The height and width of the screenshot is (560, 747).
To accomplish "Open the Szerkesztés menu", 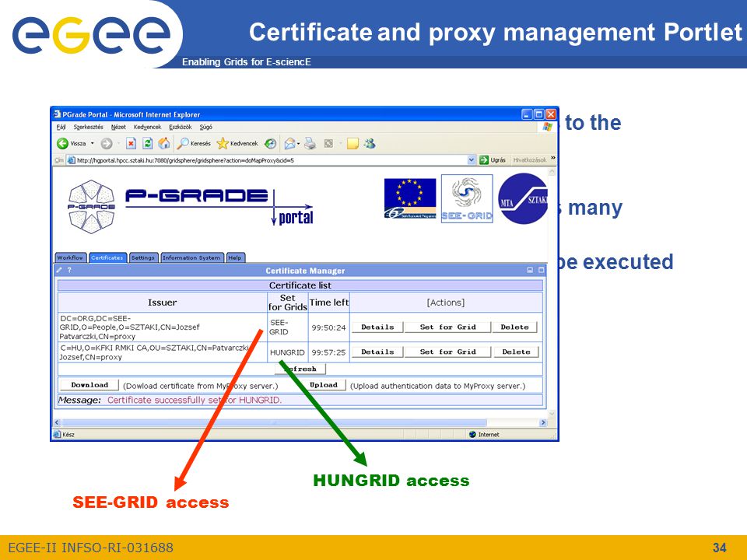I will 88,127.
